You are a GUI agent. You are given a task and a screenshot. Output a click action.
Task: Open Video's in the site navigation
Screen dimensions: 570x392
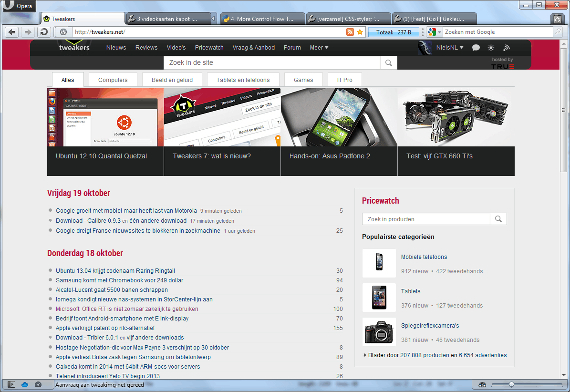tap(176, 48)
